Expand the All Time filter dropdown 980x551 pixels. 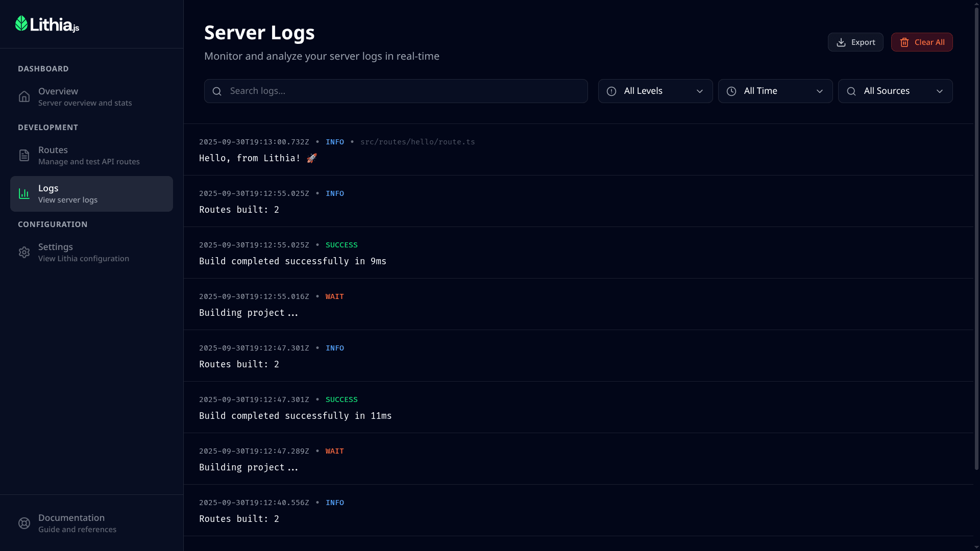pos(775,91)
